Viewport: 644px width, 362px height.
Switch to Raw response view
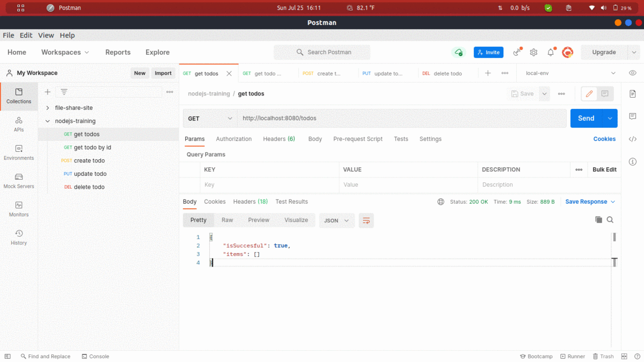228,220
